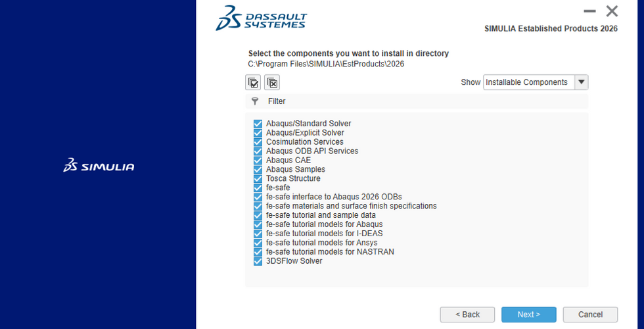Go to the previous step with Back

pyautogui.click(x=467, y=315)
